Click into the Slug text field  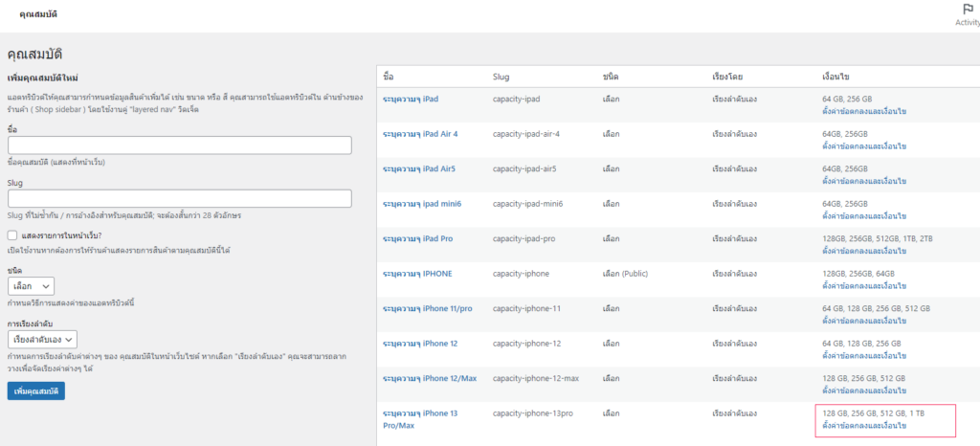179,198
